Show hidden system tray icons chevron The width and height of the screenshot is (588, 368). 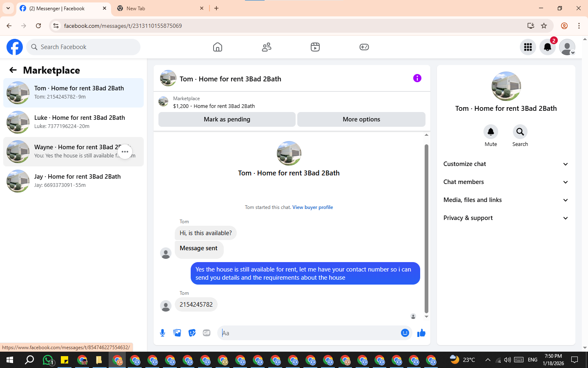488,360
